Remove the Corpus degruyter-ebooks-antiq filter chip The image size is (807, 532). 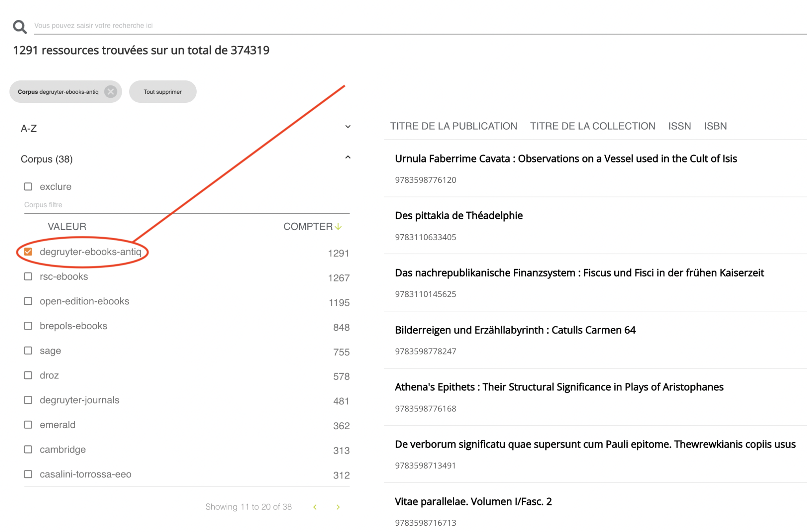(111, 92)
